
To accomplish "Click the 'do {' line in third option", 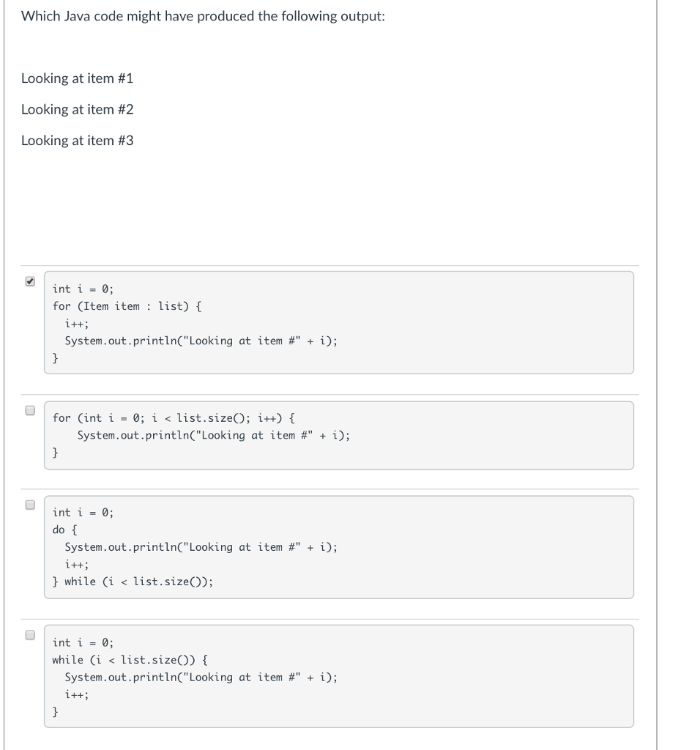I will [x=62, y=530].
